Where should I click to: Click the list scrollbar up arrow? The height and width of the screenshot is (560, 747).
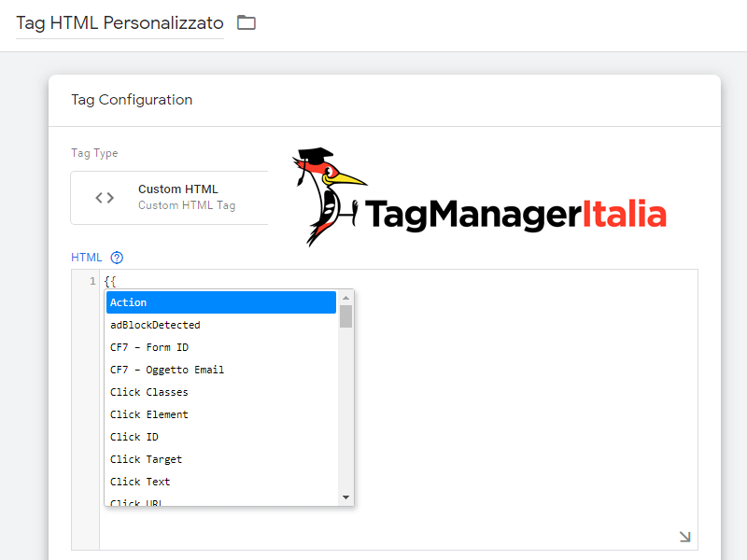pos(345,298)
